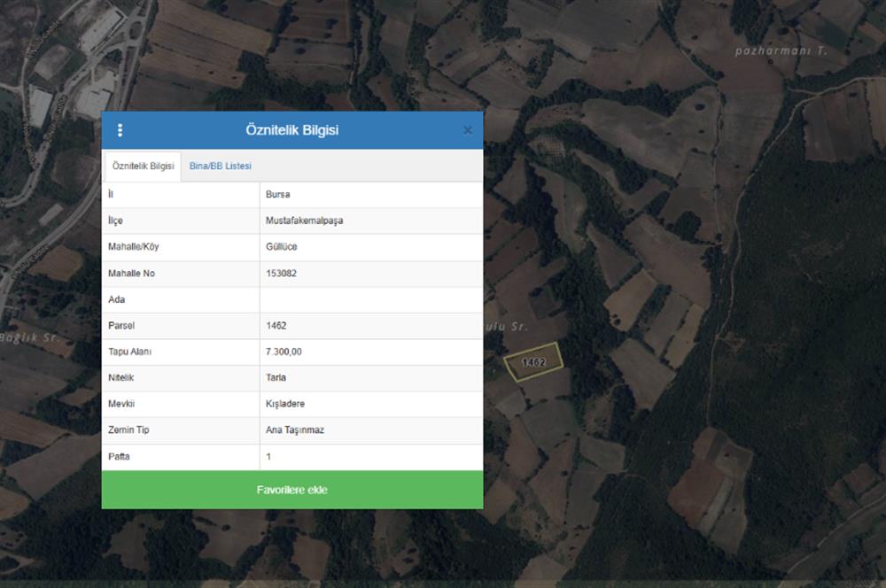Select the Mustafakemalpaşa district value
The height and width of the screenshot is (588, 886).
tap(304, 220)
